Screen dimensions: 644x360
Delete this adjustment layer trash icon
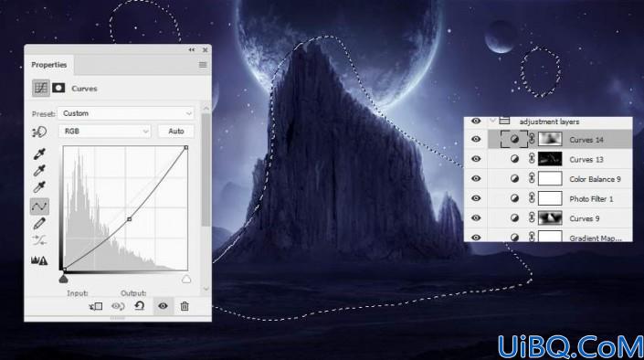coord(185,306)
